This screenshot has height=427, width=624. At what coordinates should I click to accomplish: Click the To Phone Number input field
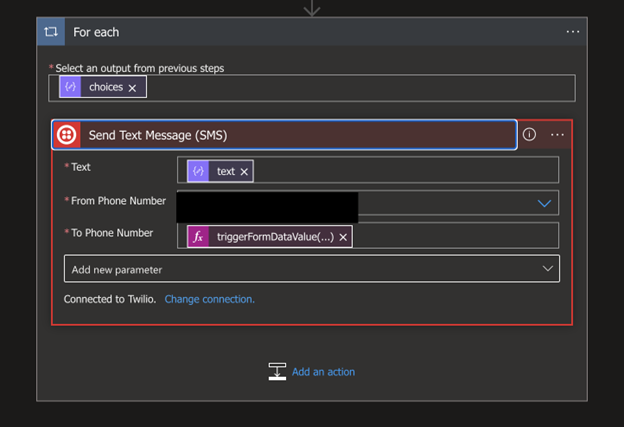pos(450,237)
